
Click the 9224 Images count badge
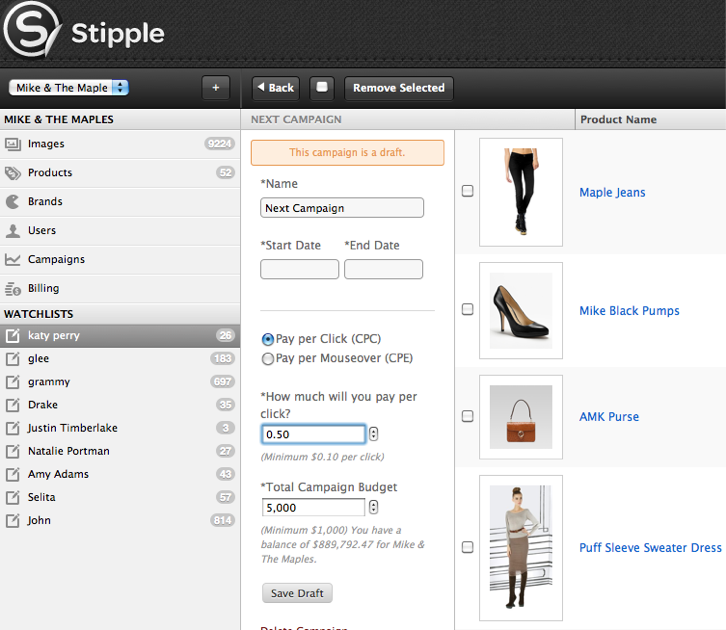(x=219, y=143)
